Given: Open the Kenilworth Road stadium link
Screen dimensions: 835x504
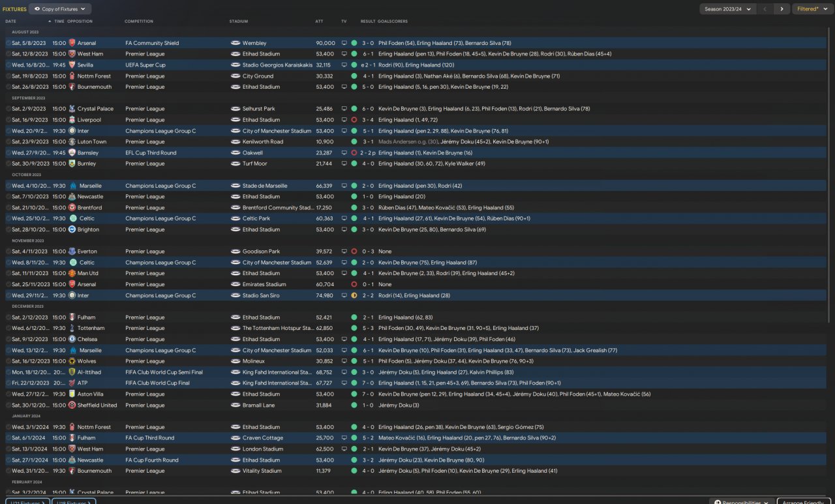Looking at the screenshot, I should 263,141.
